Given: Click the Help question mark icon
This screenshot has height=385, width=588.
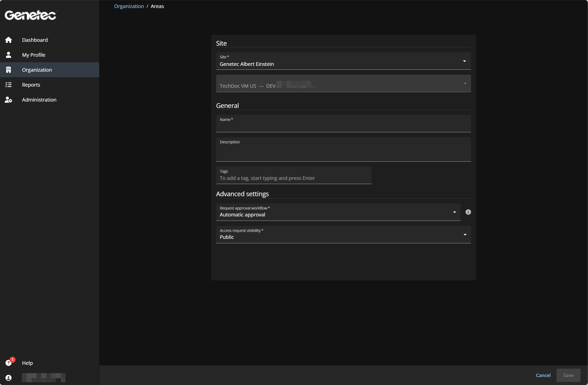Looking at the screenshot, I should click(9, 363).
